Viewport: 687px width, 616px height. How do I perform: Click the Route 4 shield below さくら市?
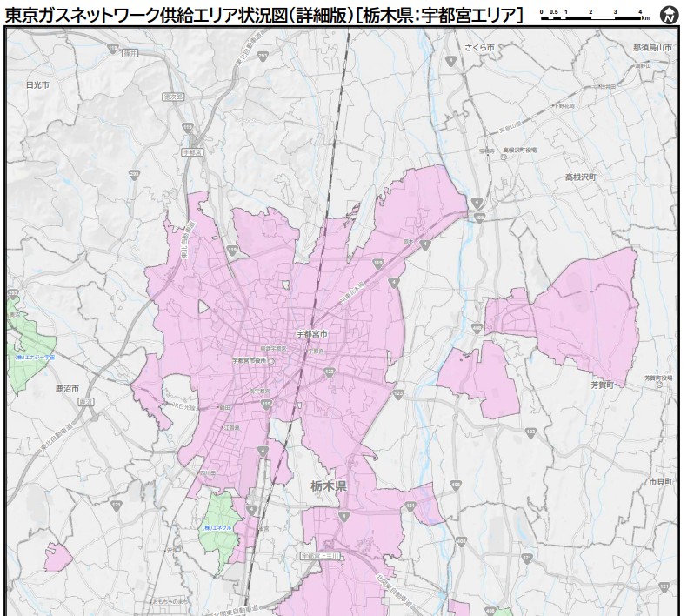coord(450,62)
